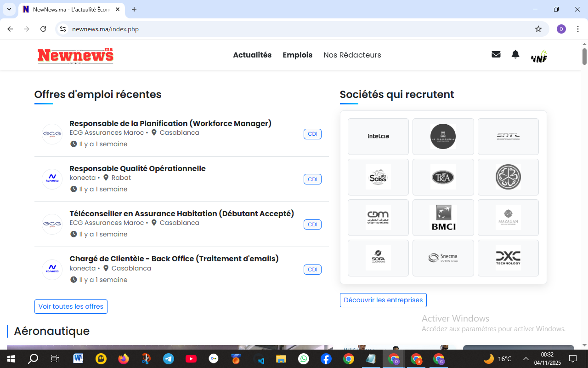The image size is (588, 368).
Task: Open the BMCI company logo
Action: point(443,218)
